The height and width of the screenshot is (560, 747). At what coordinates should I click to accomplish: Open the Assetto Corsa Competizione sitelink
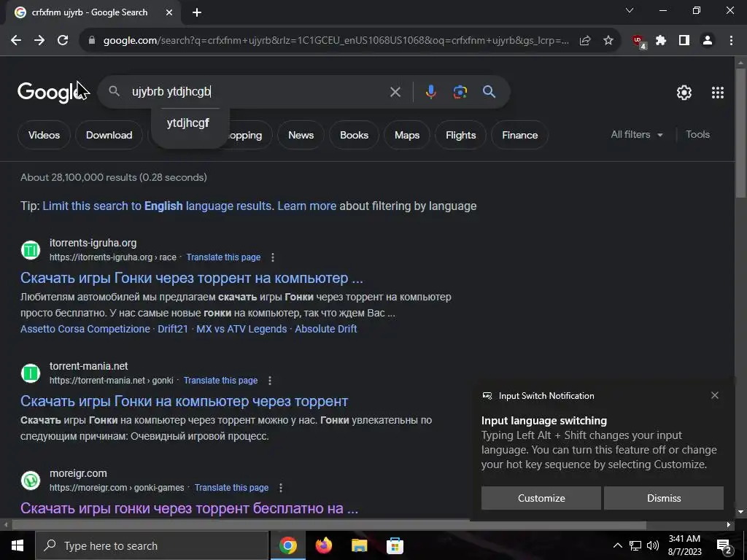[x=85, y=329]
